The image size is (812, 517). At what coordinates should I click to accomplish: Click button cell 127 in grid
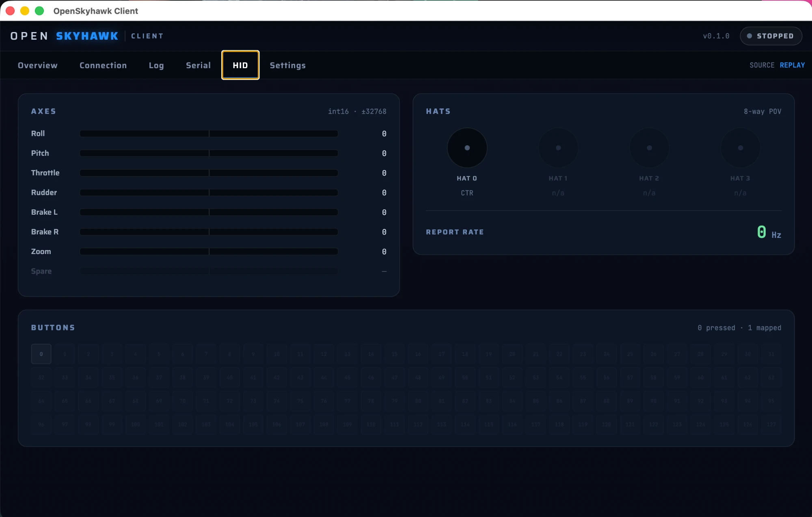point(771,424)
